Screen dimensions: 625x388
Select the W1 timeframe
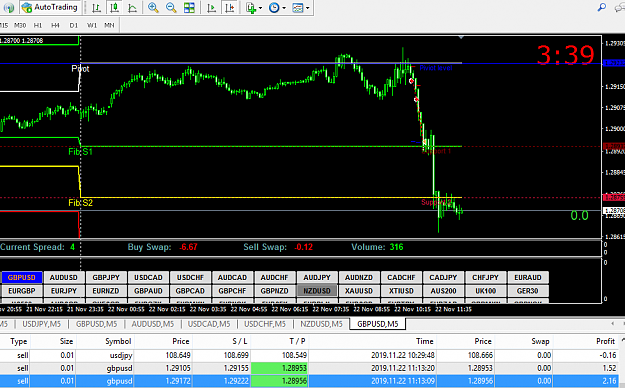[92, 25]
